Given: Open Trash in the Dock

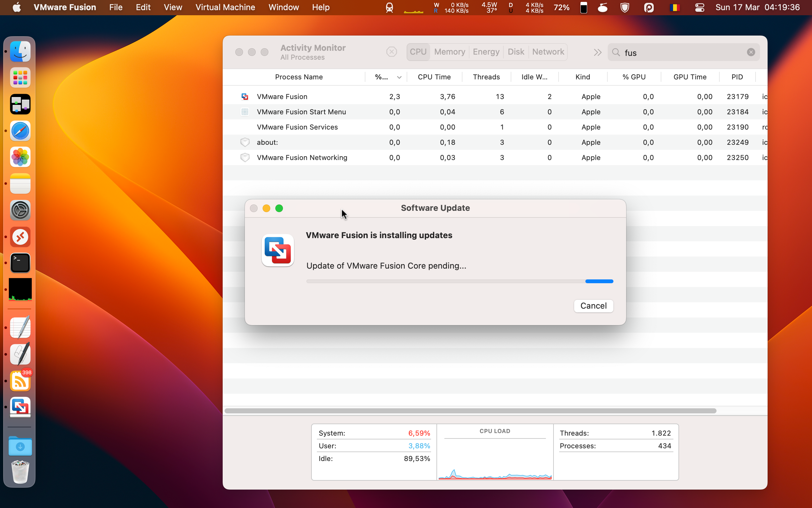Looking at the screenshot, I should pos(20,472).
